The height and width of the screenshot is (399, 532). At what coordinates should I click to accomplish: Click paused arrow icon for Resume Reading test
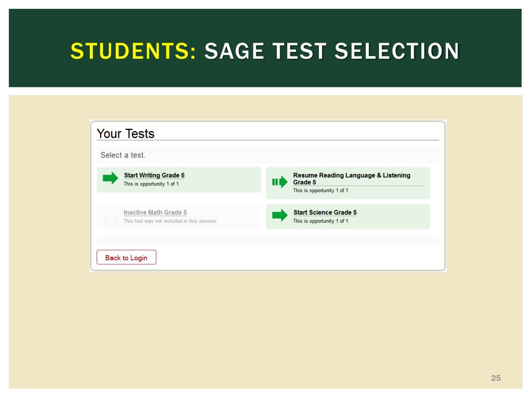280,182
